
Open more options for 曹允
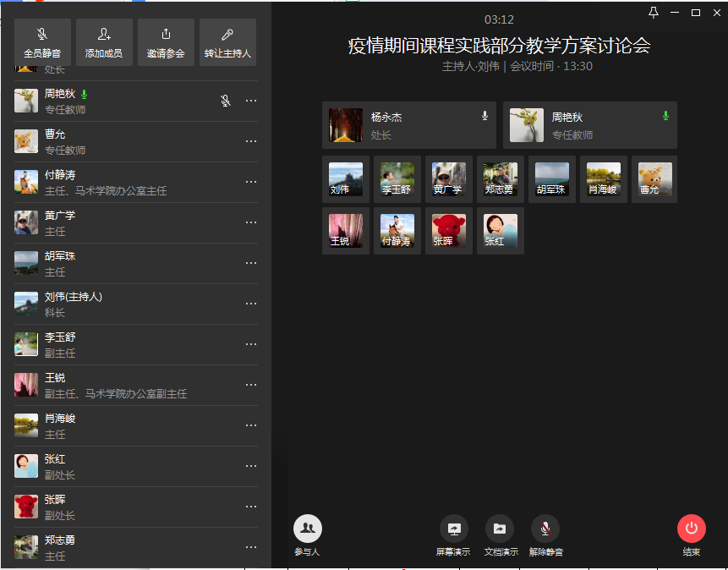coord(251,141)
